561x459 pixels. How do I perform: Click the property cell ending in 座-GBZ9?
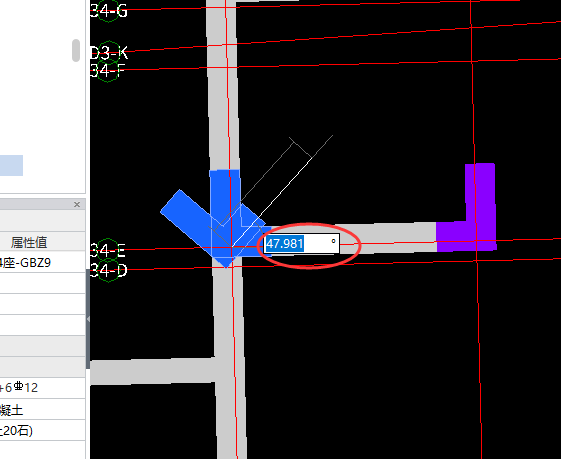point(43,263)
